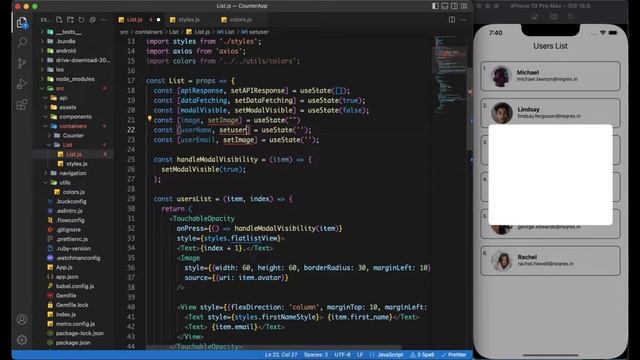640x360 pixels.
Task: Change language mode via the JavaScript status item
Action: click(387, 355)
